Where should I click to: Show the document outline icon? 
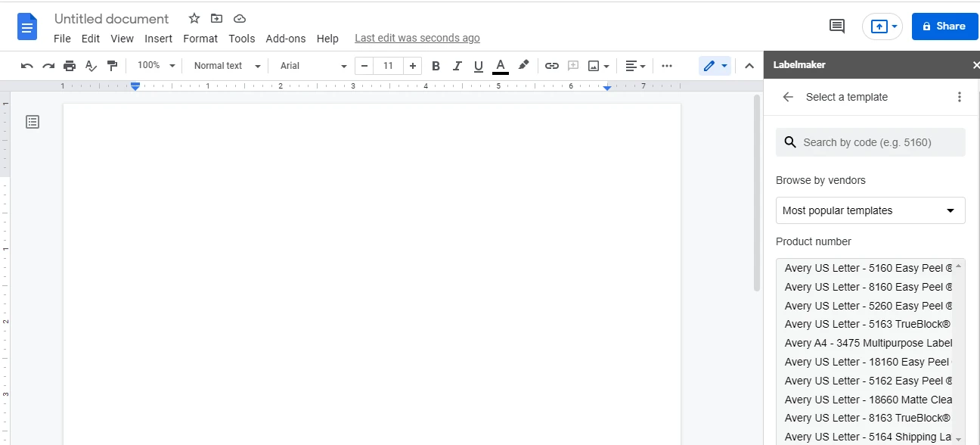click(33, 122)
